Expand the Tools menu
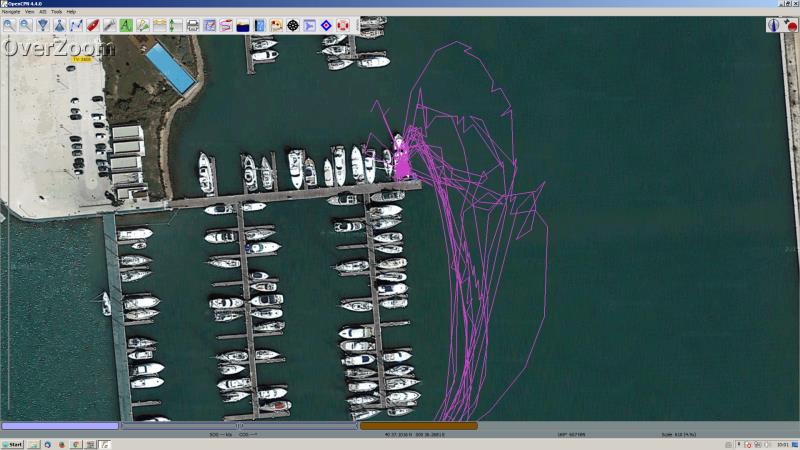This screenshot has width=800, height=450. coord(56,11)
